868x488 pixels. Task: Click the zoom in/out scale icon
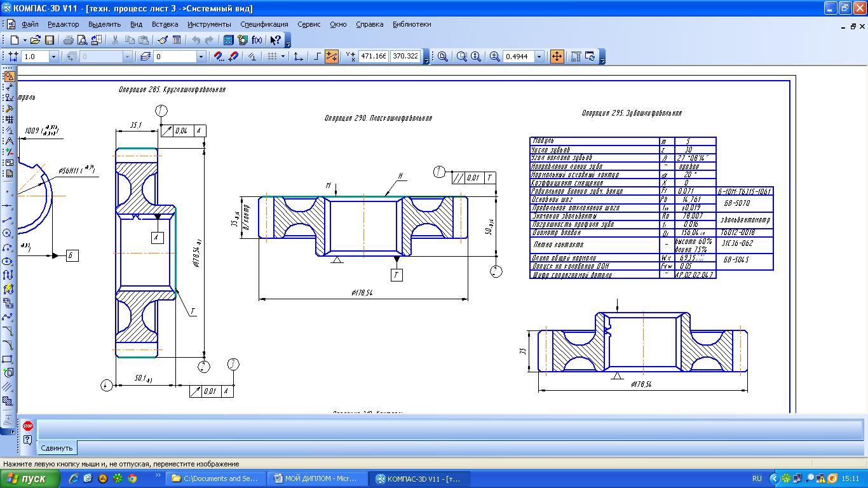tap(495, 57)
